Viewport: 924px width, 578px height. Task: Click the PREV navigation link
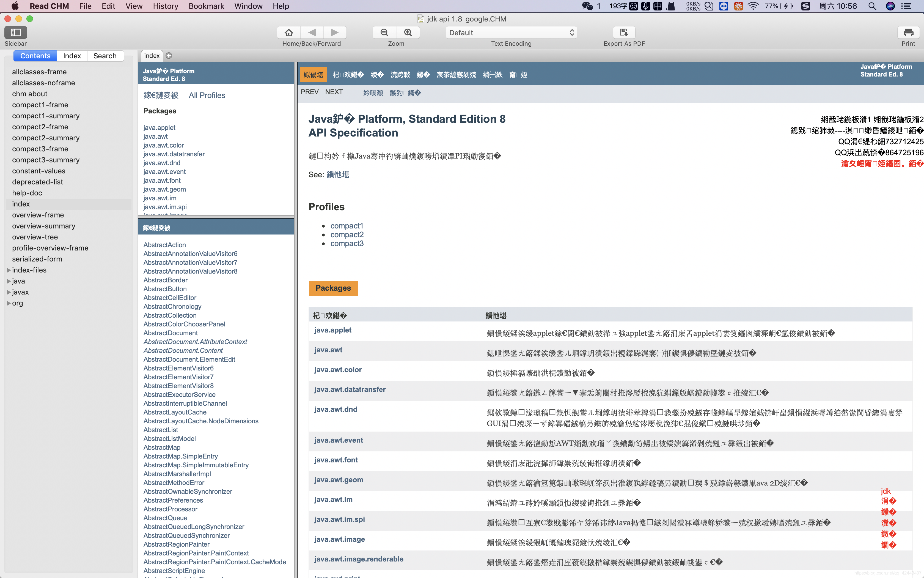(310, 92)
